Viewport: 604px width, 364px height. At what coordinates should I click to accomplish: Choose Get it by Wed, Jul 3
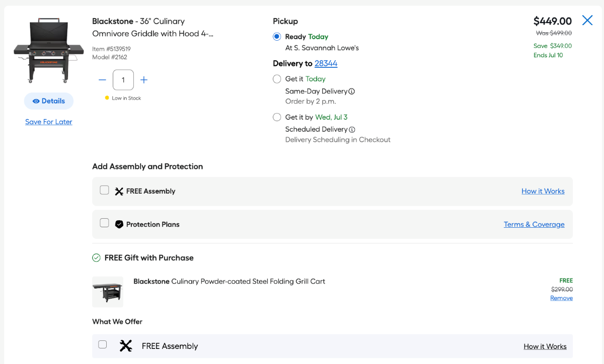coord(277,117)
